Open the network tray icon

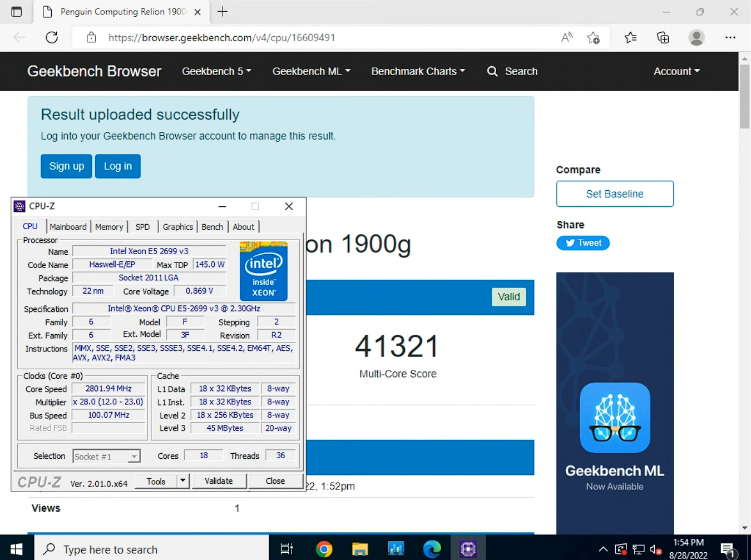tap(639, 550)
